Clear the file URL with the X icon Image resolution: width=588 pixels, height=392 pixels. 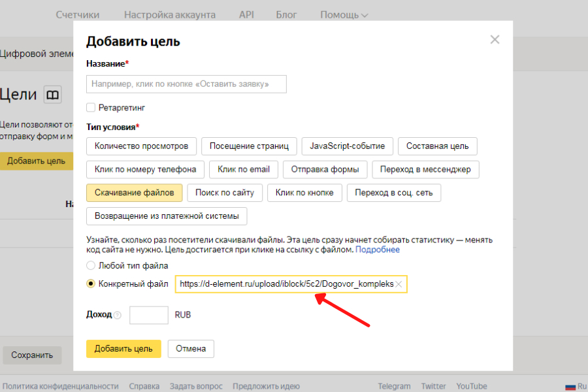tap(399, 284)
